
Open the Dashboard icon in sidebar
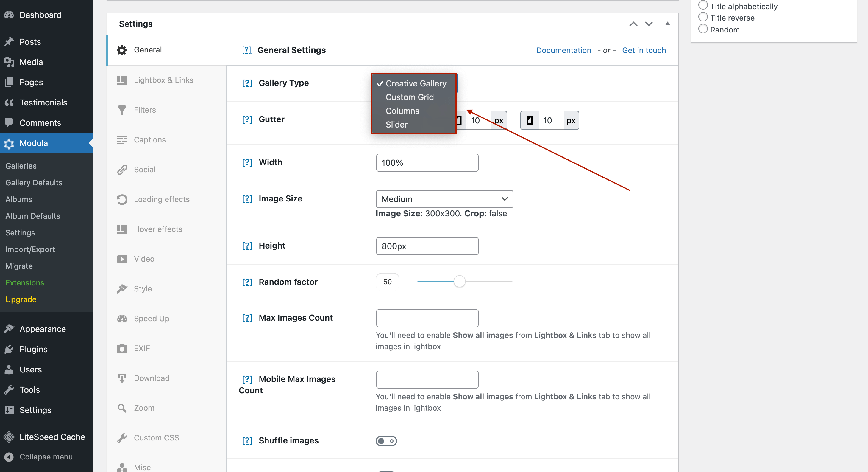[9, 15]
